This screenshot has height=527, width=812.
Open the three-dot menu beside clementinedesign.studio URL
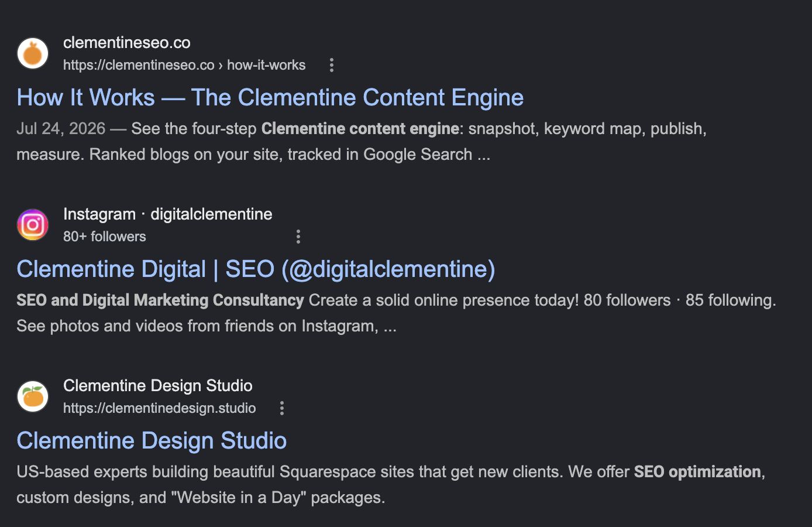(282, 408)
